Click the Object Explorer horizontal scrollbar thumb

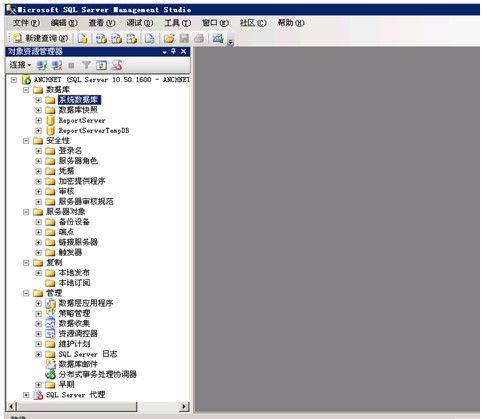(77, 406)
